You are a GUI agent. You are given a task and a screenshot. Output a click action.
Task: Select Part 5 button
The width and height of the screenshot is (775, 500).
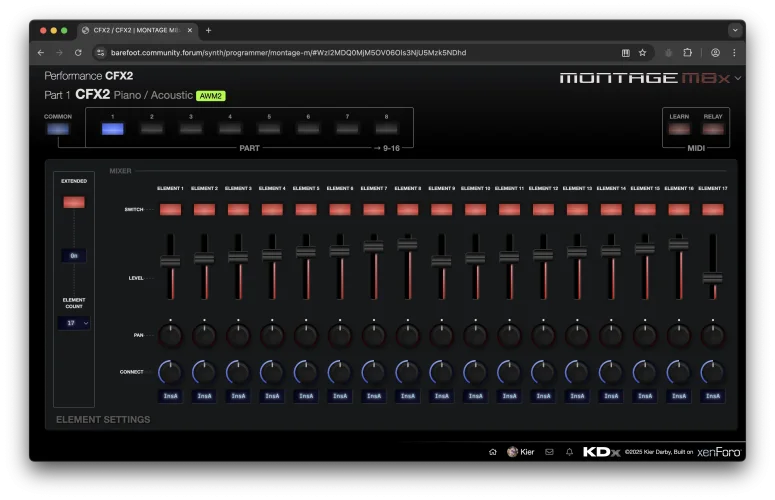[x=269, y=129]
